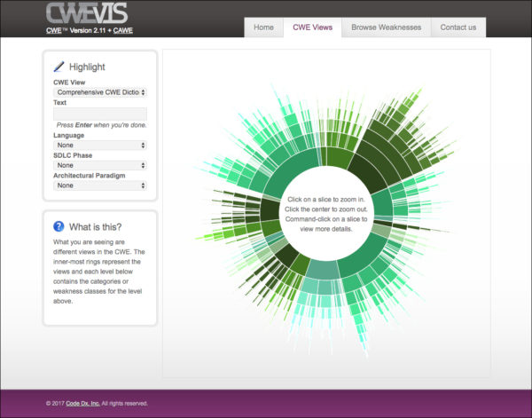The height and width of the screenshot is (418, 532).
Task: Click the blue question mark icon
Action: 59,226
